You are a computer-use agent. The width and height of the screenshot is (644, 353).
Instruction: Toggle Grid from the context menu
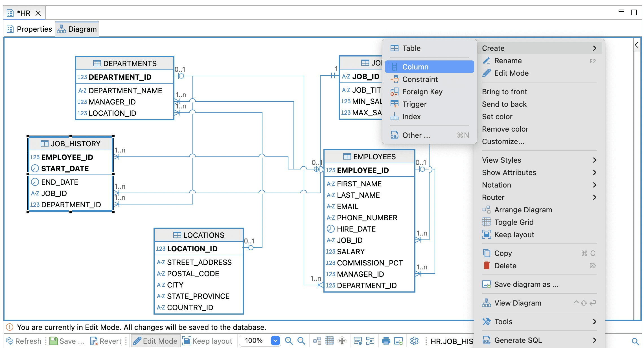click(x=514, y=222)
